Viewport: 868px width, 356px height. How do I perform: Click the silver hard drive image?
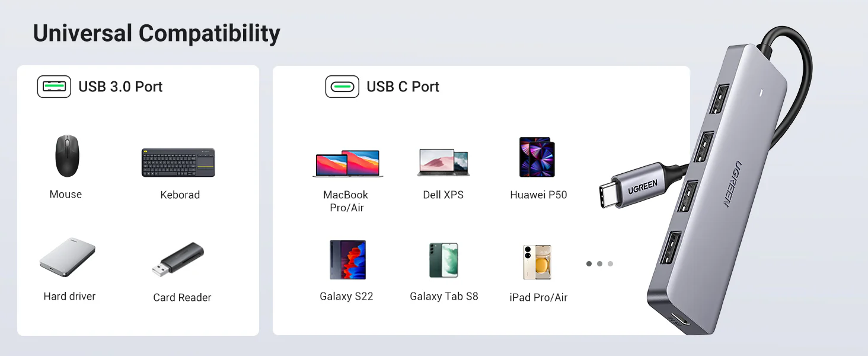coord(68,258)
